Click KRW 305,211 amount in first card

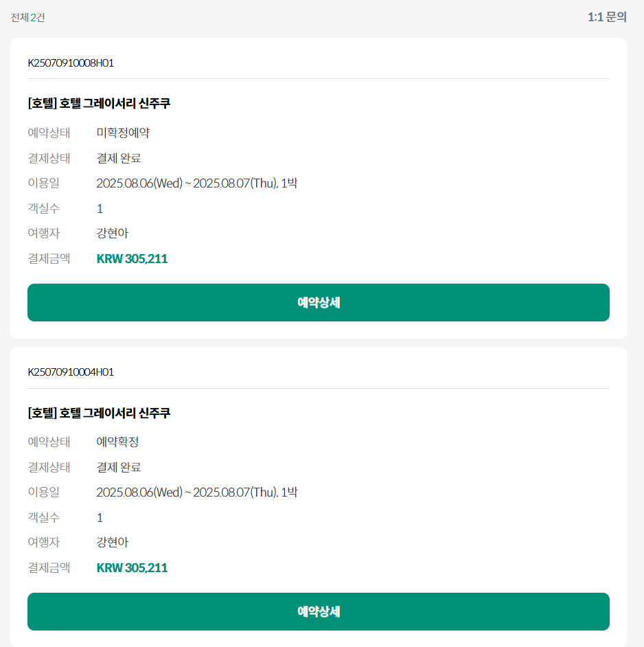tap(132, 259)
